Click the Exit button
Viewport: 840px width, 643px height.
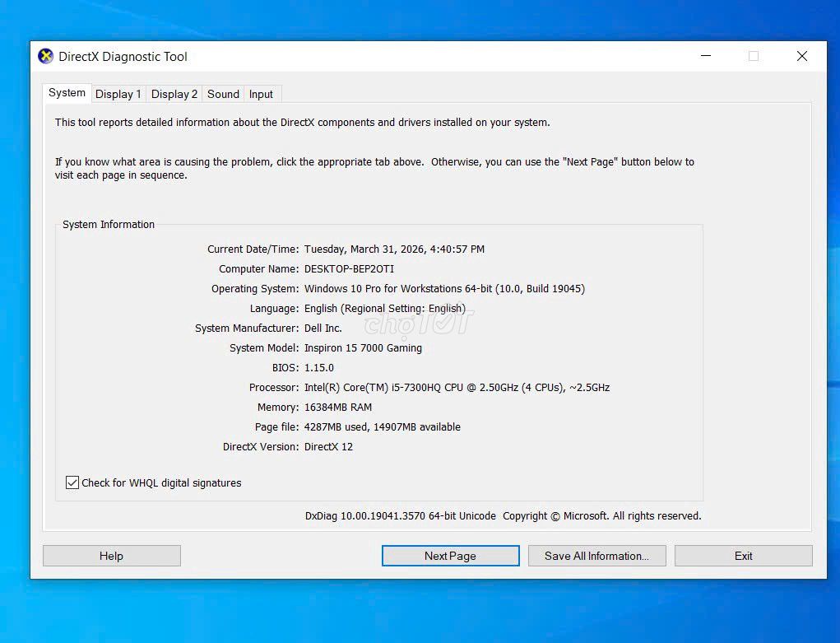(744, 556)
